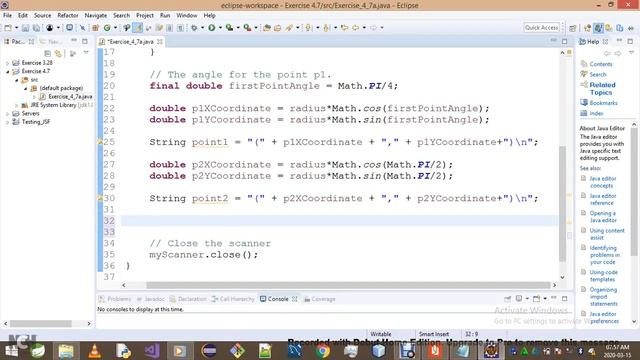
Task: Click the Save icon in the toolbar
Action: coord(25,28)
